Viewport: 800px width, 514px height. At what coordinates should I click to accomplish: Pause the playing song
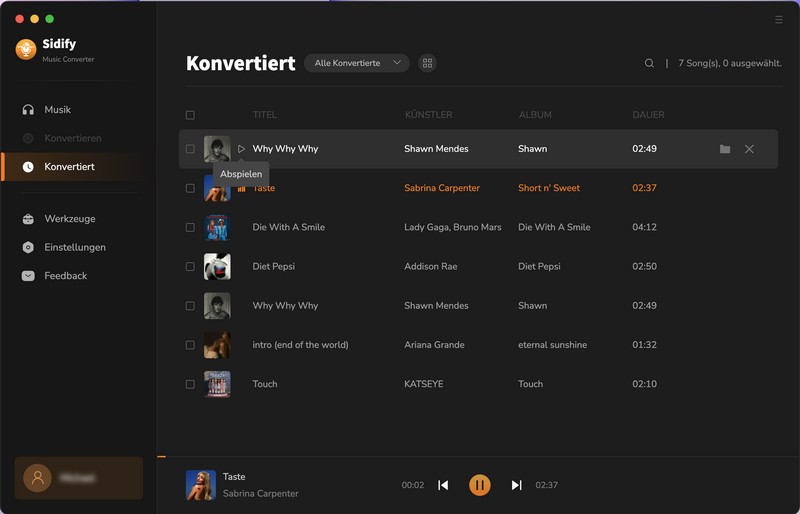coord(480,485)
